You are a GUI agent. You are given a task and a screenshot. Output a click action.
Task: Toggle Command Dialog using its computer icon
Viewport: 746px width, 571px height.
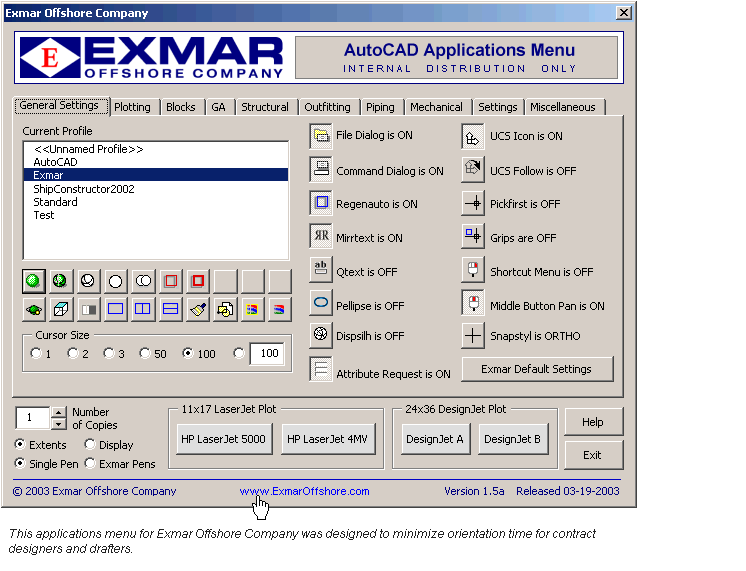pyautogui.click(x=321, y=169)
